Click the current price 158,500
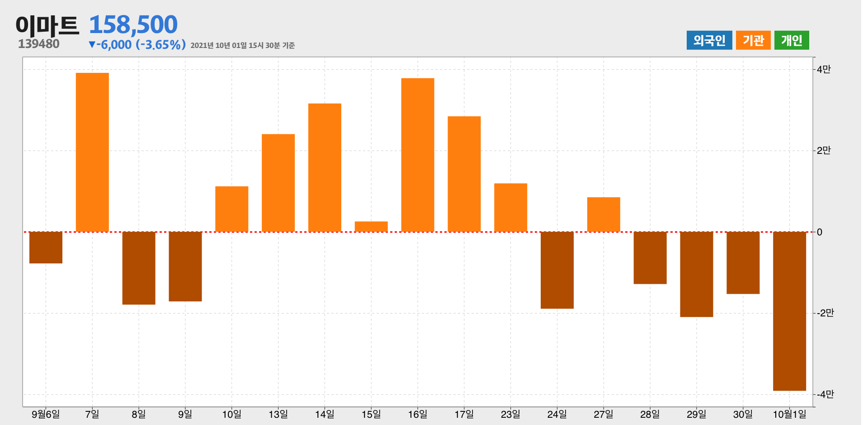This screenshot has height=425, width=868. point(133,24)
